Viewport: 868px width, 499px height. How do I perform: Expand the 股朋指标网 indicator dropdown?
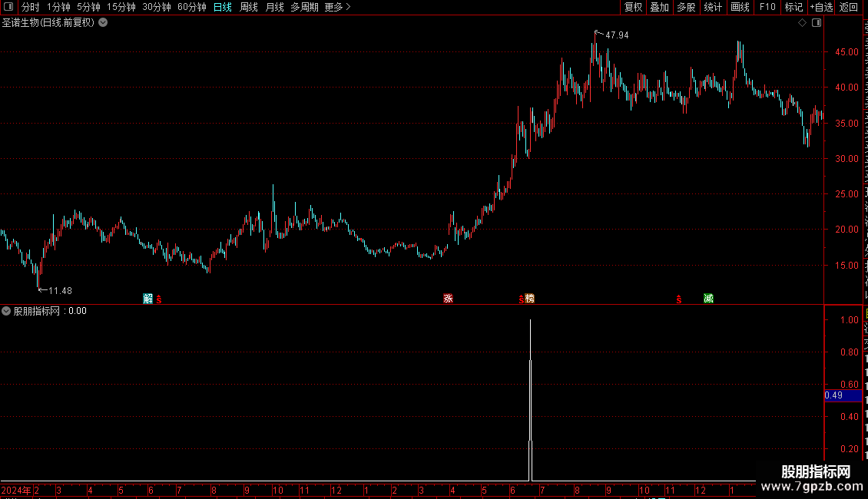click(6, 311)
